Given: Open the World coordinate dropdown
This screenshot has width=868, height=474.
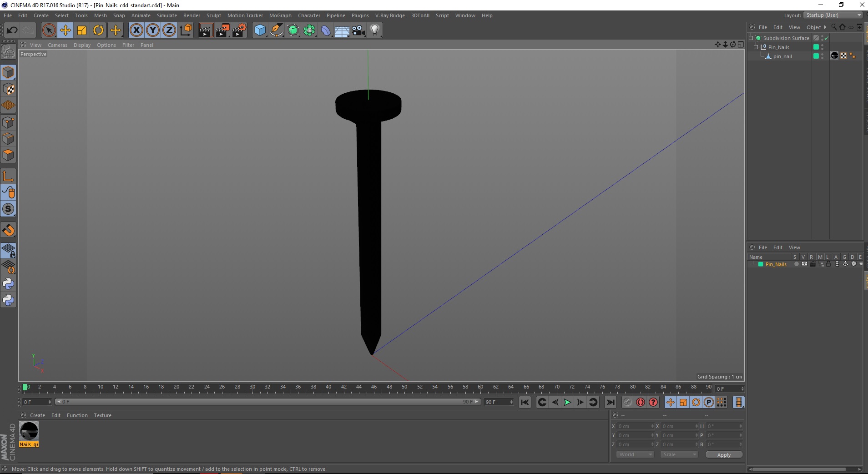Looking at the screenshot, I should point(635,454).
